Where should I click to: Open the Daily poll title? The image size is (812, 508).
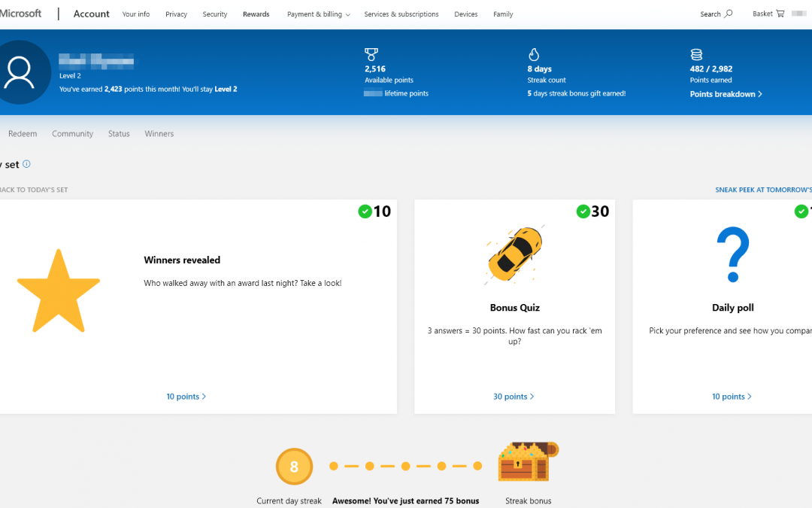coord(733,308)
